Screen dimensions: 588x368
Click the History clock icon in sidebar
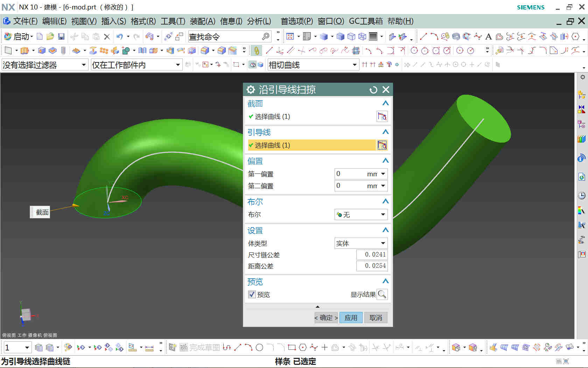coord(581,196)
